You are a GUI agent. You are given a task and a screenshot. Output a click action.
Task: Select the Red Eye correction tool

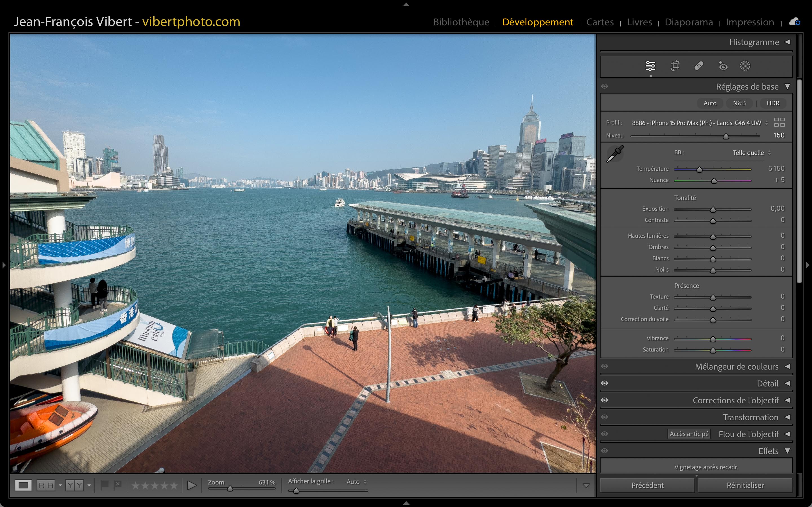coord(723,66)
